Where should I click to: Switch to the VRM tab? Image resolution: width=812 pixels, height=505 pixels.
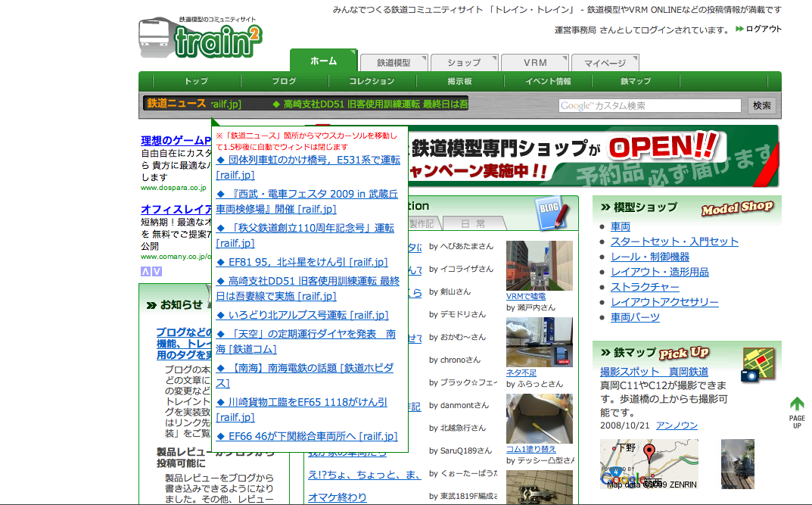coord(534,63)
